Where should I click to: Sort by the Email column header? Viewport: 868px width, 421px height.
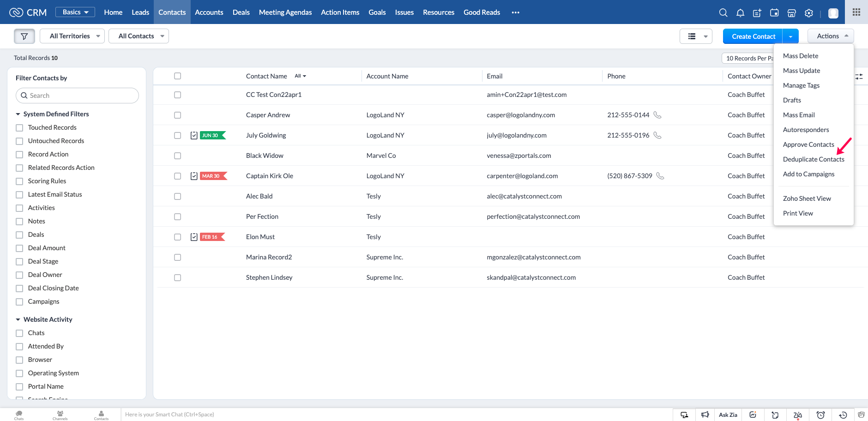click(494, 76)
